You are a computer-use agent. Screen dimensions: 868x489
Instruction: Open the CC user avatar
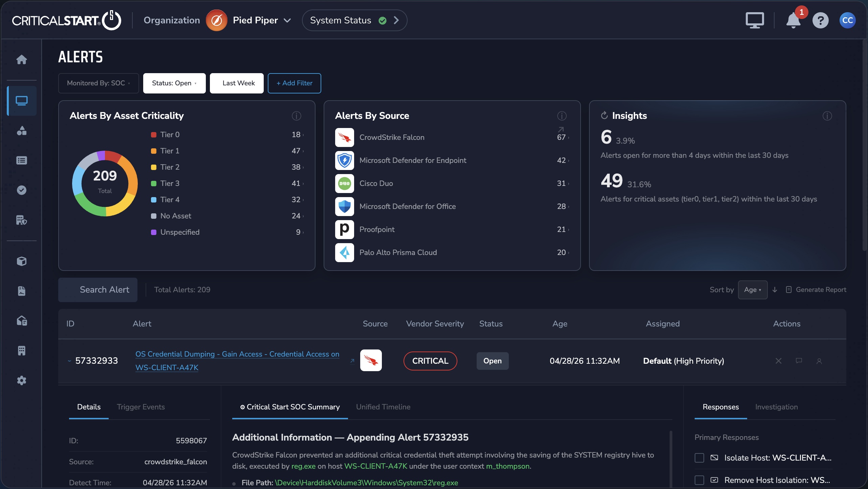pyautogui.click(x=847, y=20)
